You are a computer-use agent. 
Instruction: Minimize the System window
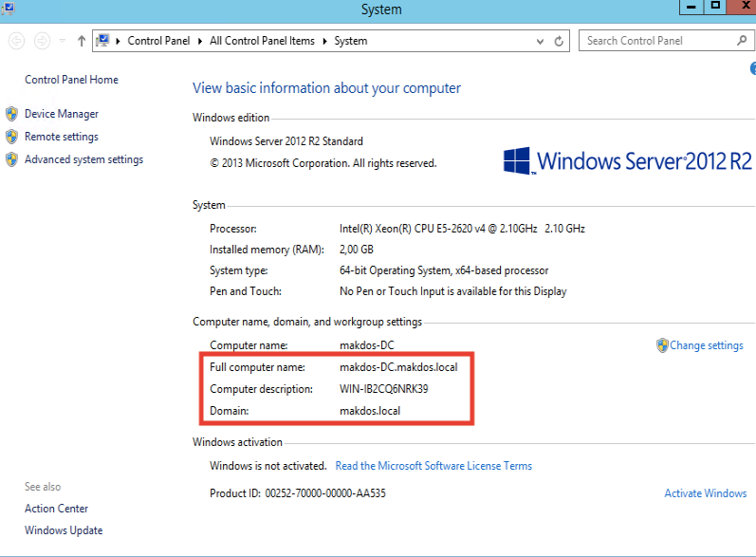(691, 7)
